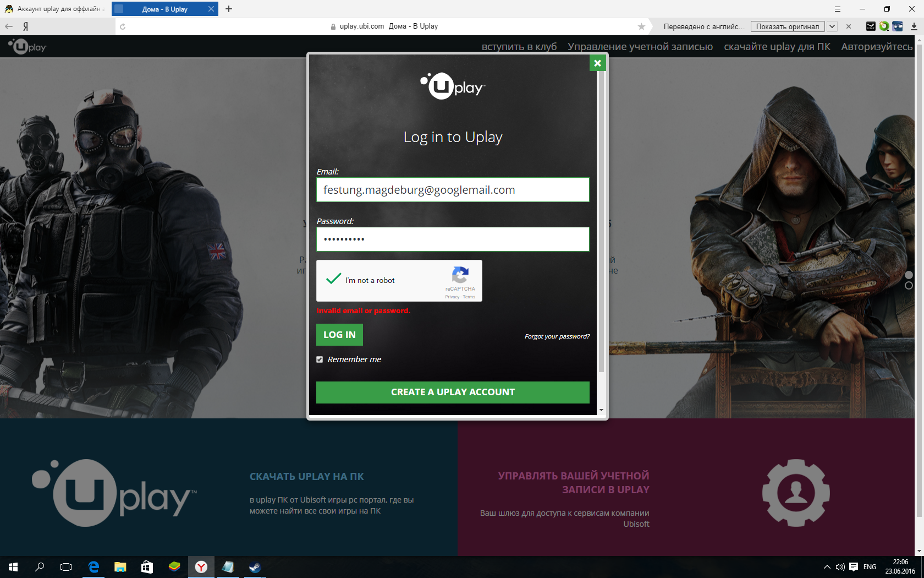Open the Action Center notifications icon
Screen dimensions: 924x578
click(854, 567)
